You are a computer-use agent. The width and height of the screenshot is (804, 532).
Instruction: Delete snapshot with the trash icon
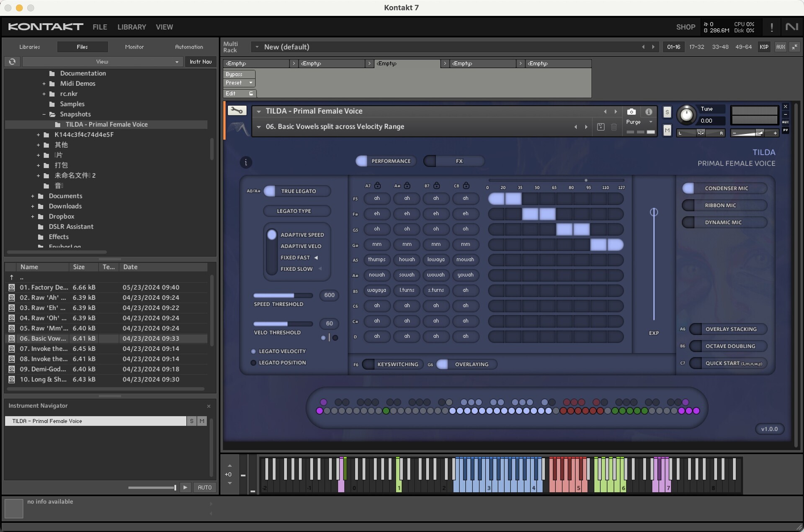[x=614, y=127]
